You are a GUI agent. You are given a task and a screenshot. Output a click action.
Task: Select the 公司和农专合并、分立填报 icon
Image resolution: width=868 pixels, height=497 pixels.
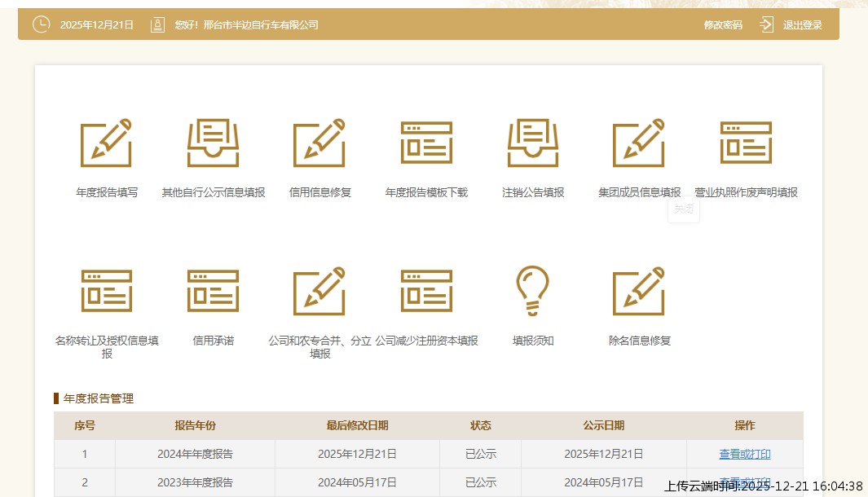point(319,292)
